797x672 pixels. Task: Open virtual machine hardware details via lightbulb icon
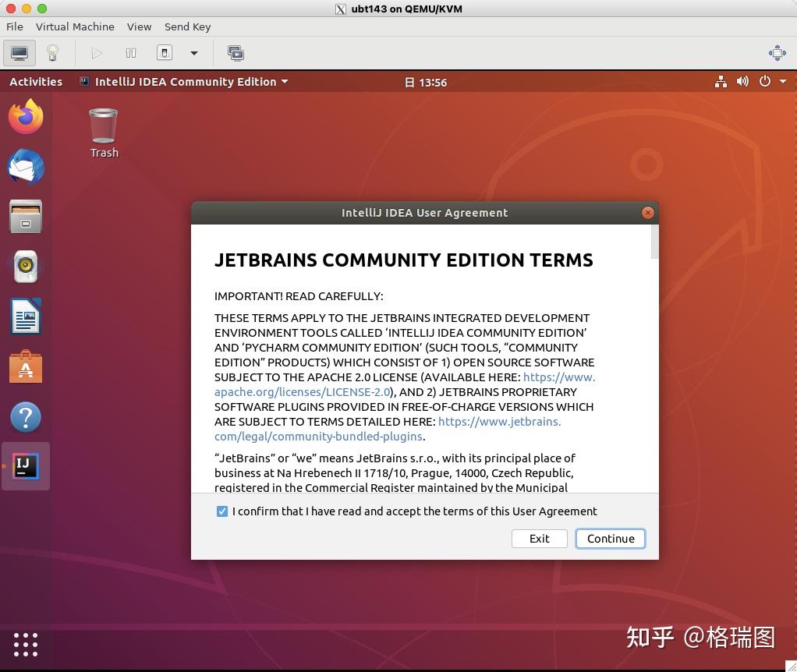coord(53,53)
